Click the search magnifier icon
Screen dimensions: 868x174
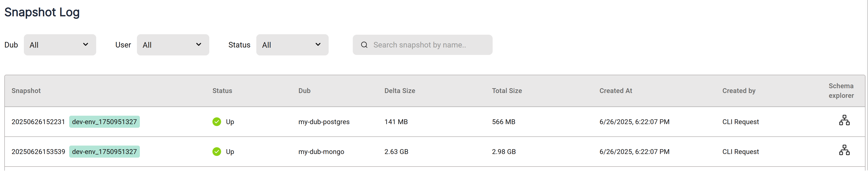coord(364,45)
